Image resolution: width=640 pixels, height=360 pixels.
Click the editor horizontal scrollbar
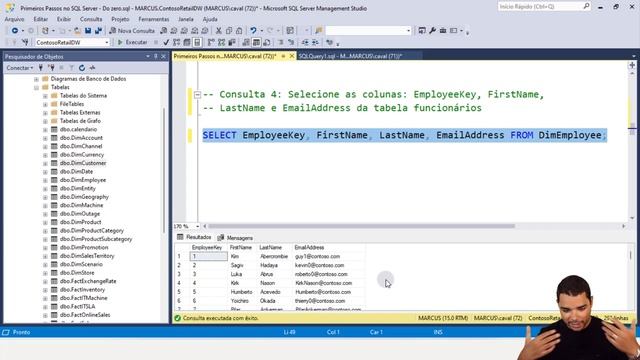(361, 226)
